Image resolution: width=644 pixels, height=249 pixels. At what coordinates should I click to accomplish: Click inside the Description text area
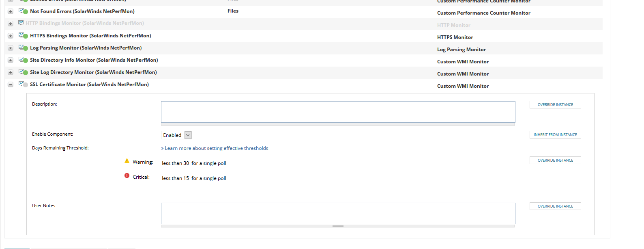(338, 112)
